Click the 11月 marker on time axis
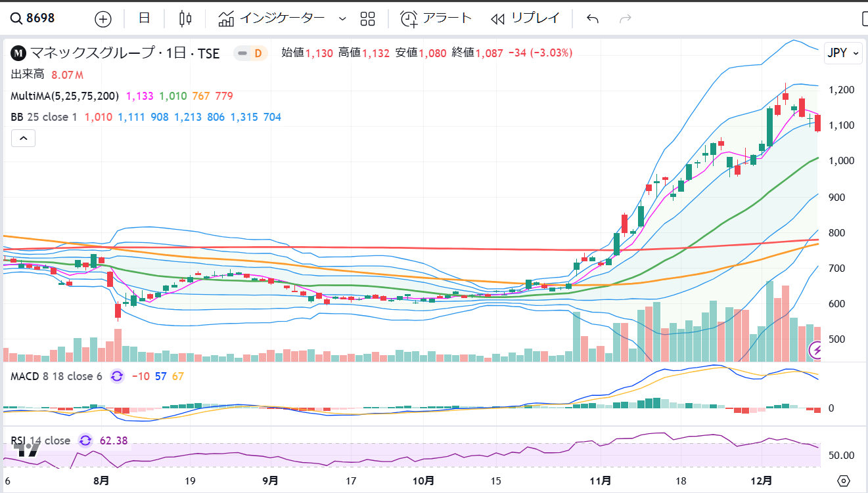This screenshot has width=868, height=493. click(x=601, y=481)
